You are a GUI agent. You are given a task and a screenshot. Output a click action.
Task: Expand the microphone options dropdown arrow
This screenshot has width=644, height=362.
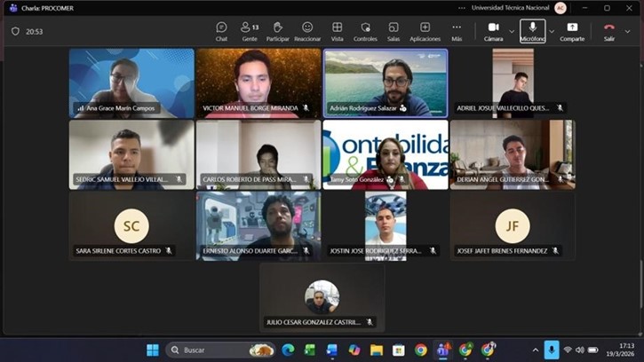click(552, 31)
